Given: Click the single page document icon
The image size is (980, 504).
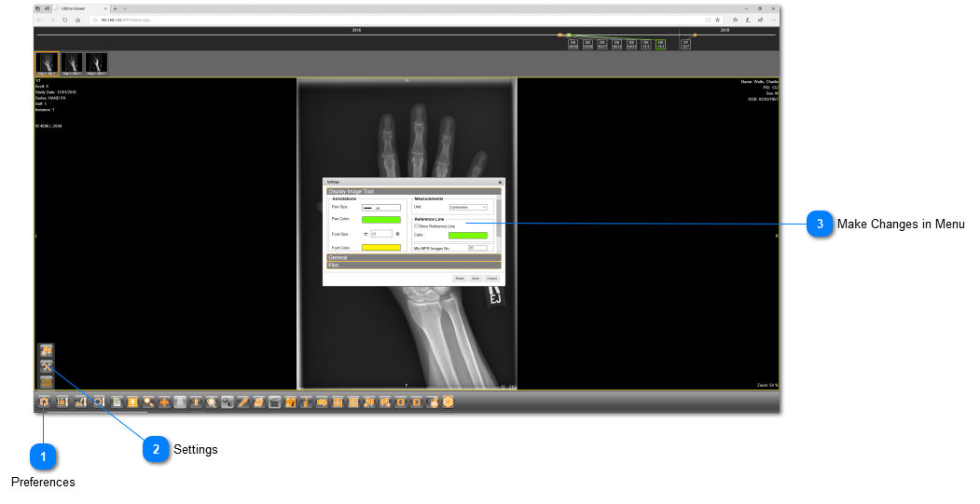Looking at the screenshot, I should pyautogui.click(x=117, y=402).
